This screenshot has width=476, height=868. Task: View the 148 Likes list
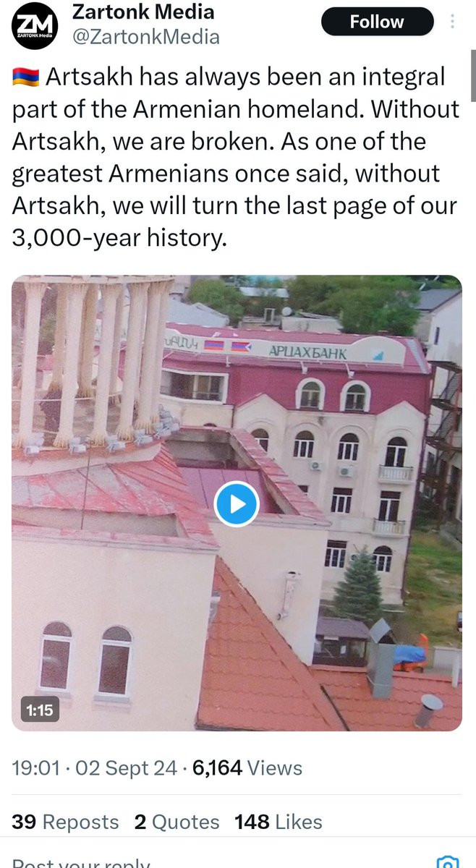click(x=279, y=822)
